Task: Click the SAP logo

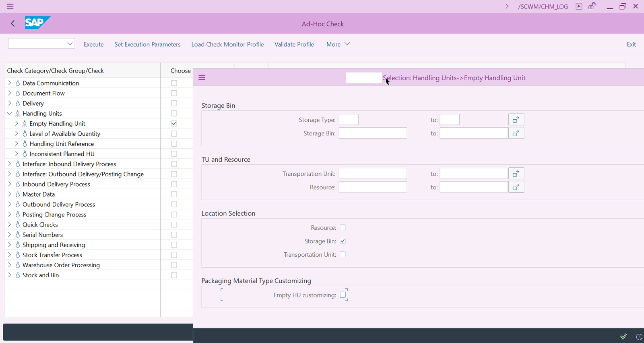Action: (38, 23)
